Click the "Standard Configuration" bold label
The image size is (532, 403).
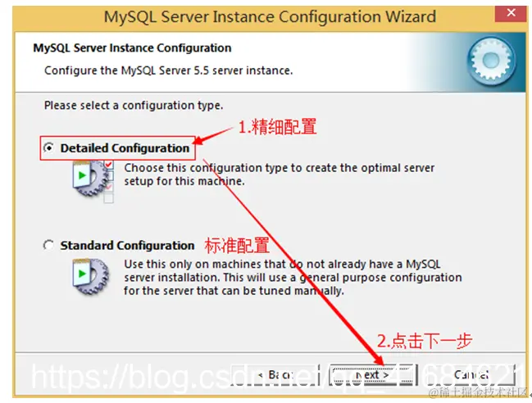pos(128,245)
